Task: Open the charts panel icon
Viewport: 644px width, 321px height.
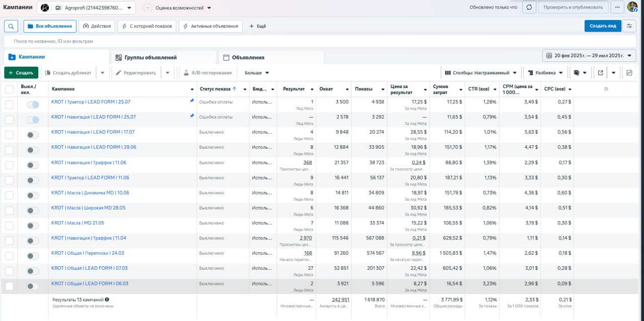Action: [629, 73]
